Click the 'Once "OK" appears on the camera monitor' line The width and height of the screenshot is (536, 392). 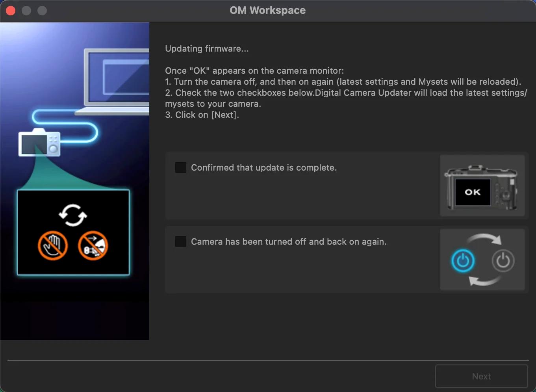click(254, 71)
